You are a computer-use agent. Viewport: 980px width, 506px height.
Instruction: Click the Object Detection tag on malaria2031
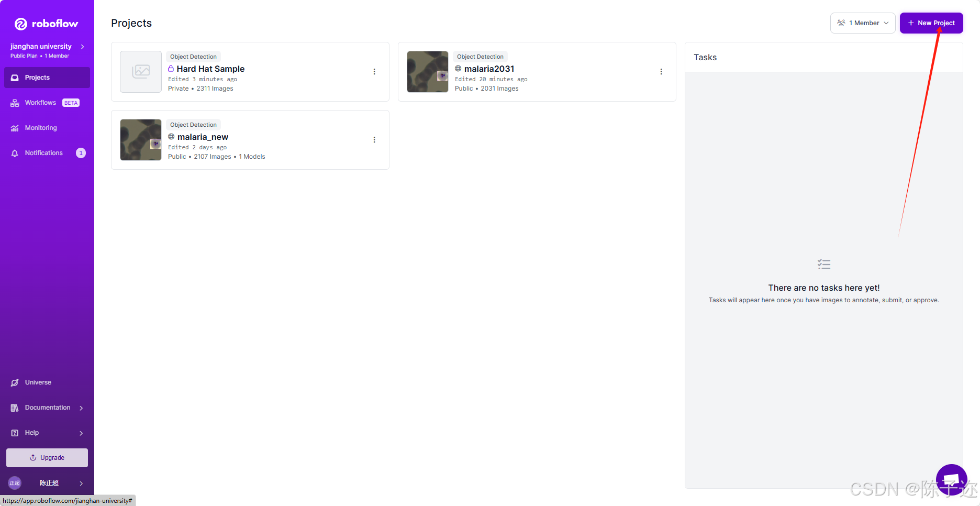point(480,57)
